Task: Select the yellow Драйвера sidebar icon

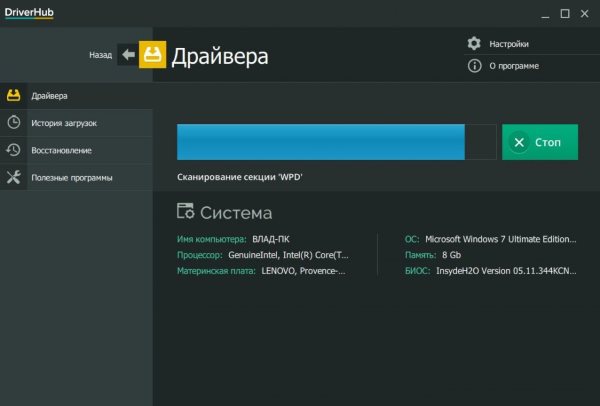Action: tap(14, 96)
